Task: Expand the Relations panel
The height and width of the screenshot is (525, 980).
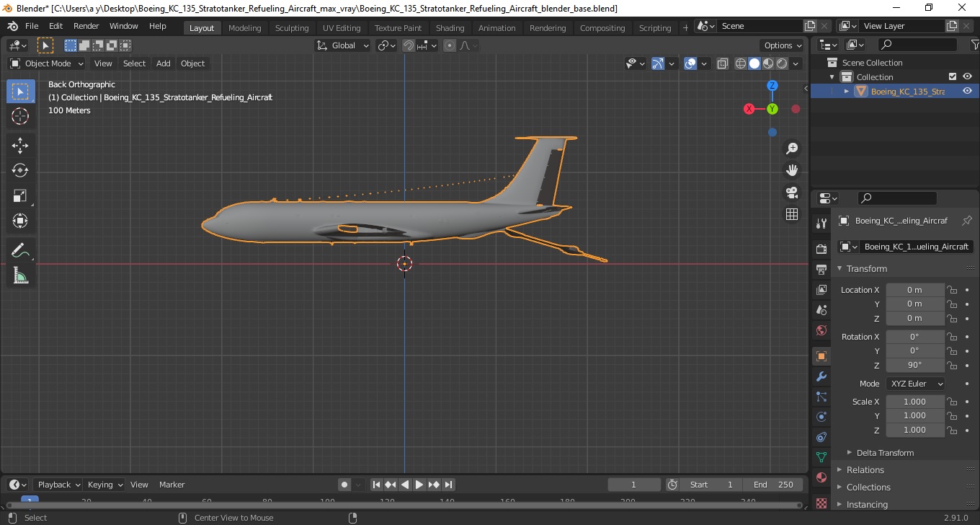Action: [x=865, y=470]
